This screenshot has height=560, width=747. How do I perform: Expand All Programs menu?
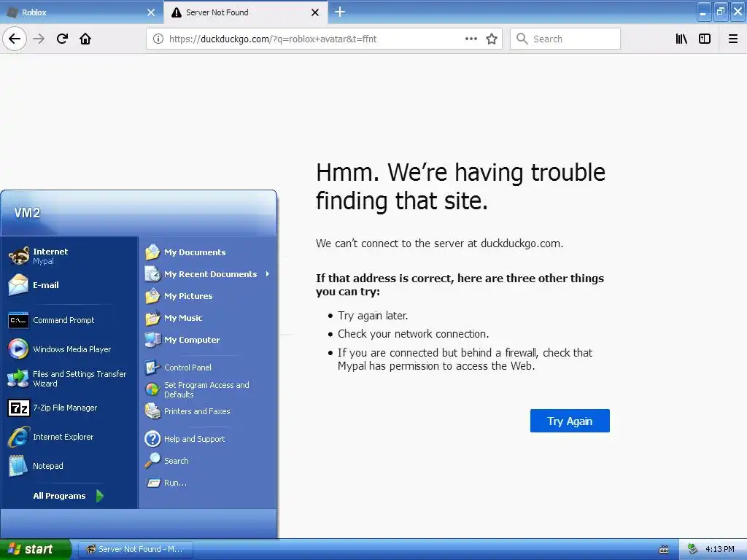pos(68,496)
